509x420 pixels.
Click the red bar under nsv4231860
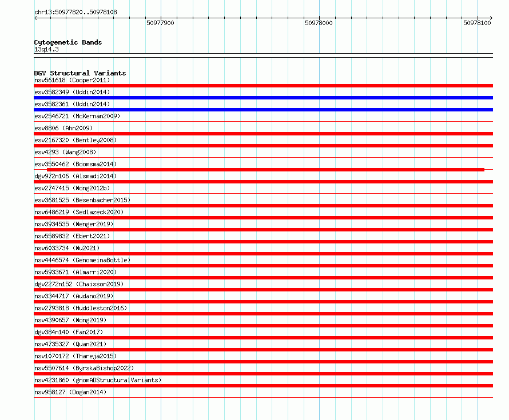(x=263, y=386)
